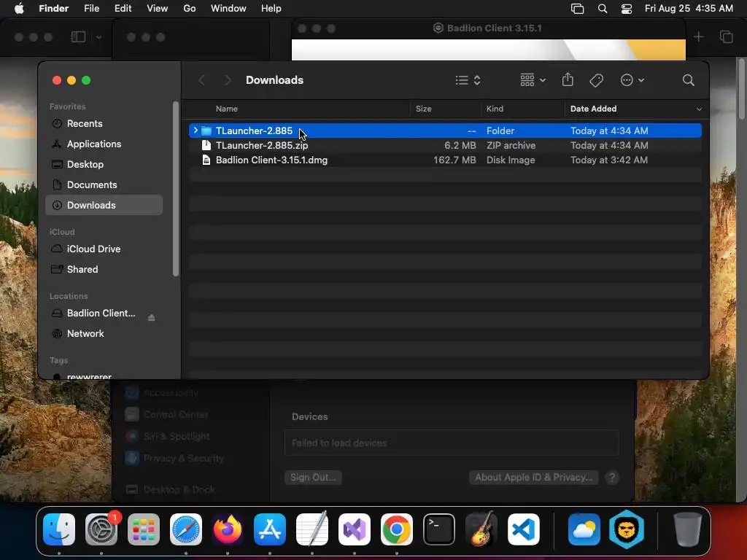Eject the Badlion Client disk image
The width and height of the screenshot is (747, 560).
pos(152,318)
